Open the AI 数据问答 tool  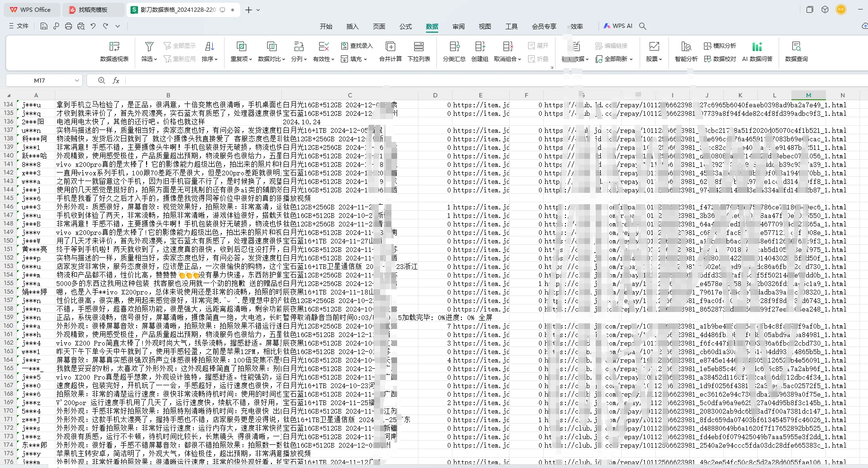[757, 52]
